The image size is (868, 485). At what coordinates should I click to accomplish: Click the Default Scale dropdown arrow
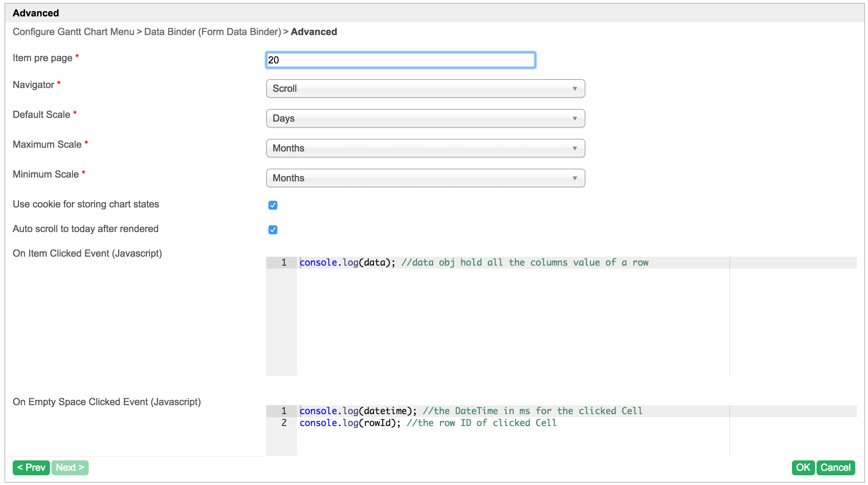click(x=575, y=119)
